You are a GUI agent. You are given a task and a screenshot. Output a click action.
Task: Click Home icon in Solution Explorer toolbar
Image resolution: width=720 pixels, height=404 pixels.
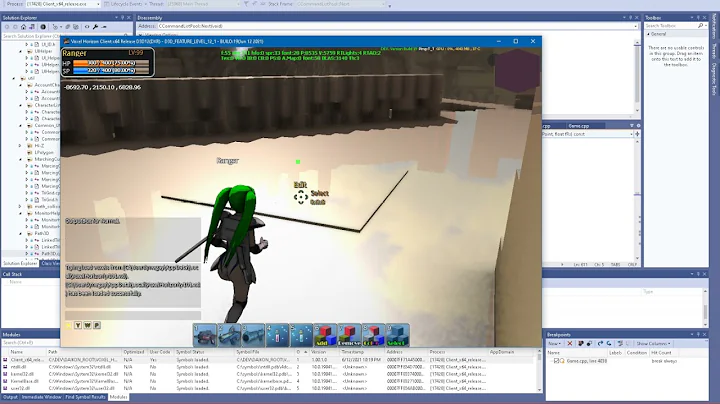coord(23,27)
